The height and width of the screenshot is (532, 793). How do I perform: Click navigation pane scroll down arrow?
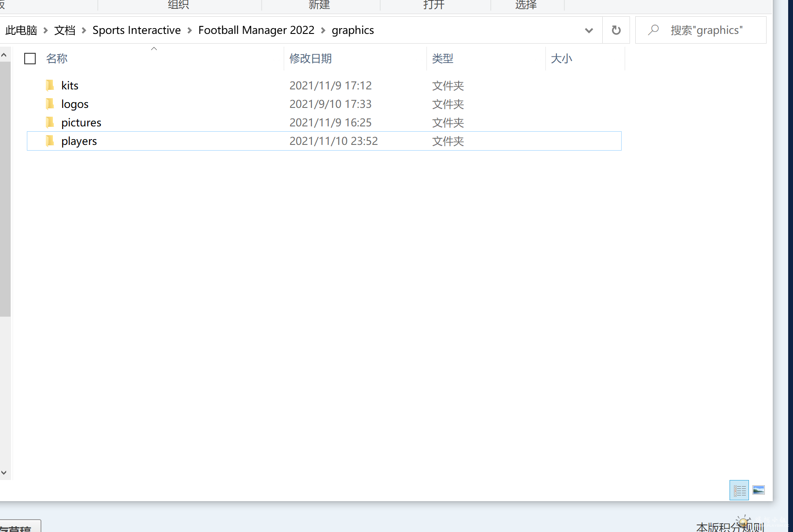point(4,473)
